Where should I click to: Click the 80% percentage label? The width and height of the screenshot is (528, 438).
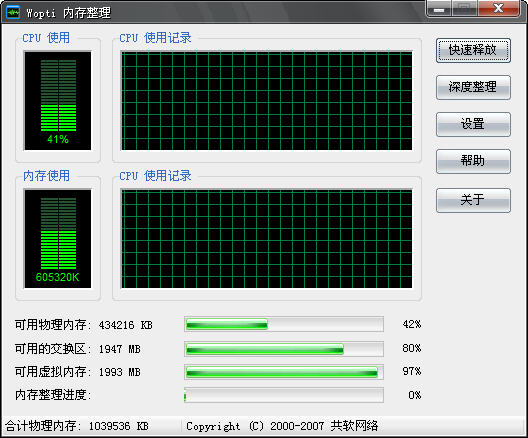[411, 348]
